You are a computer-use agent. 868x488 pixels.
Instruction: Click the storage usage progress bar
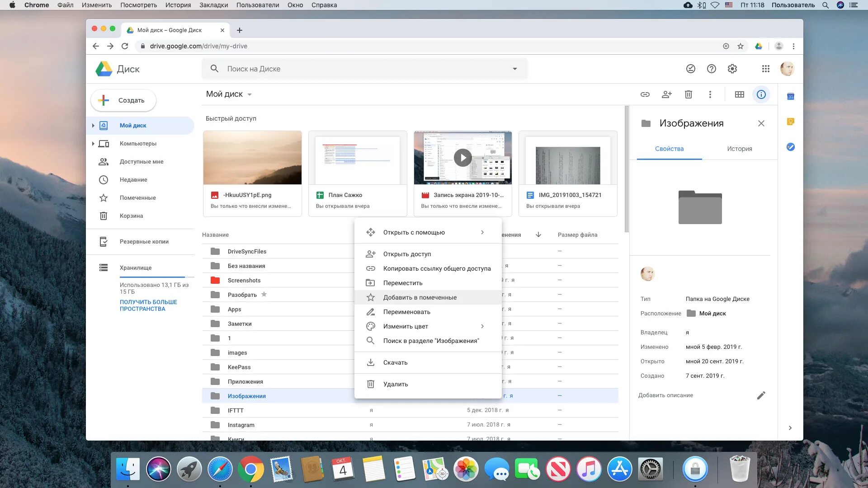[156, 277]
